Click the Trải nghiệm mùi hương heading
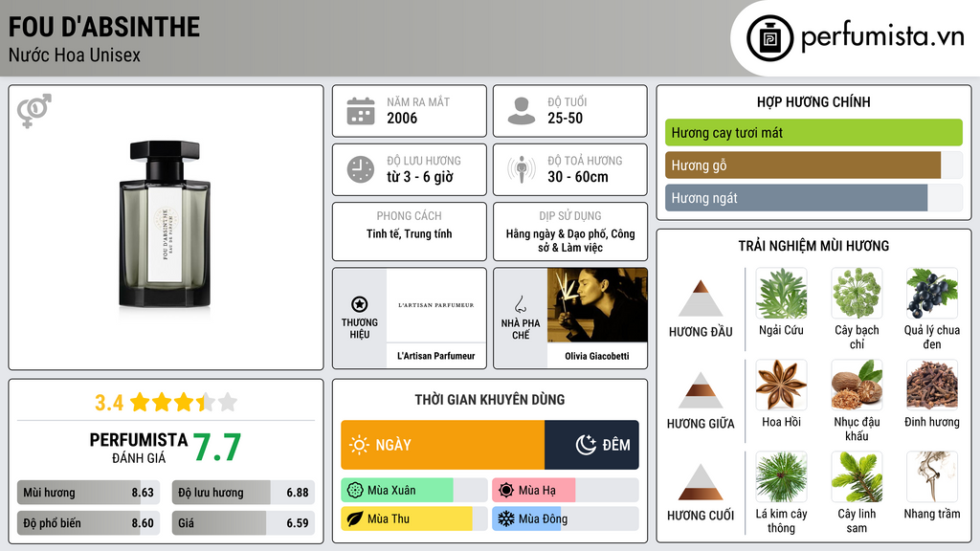Screen dimensions: 980x551 click(813, 246)
